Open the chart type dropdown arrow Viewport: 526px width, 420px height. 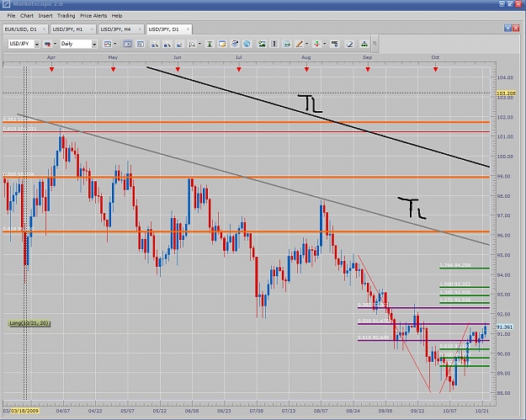[x=115, y=44]
